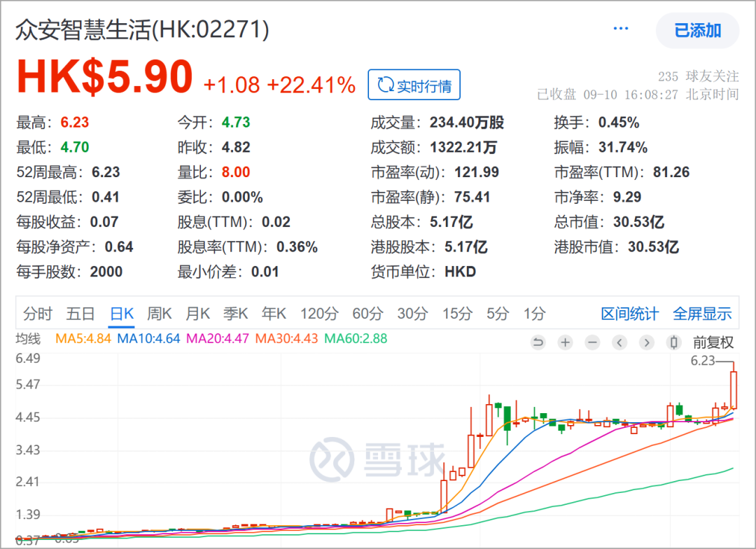This screenshot has height=549, width=756.
Task: Click the 均线 indicator label
Action: coord(28,339)
